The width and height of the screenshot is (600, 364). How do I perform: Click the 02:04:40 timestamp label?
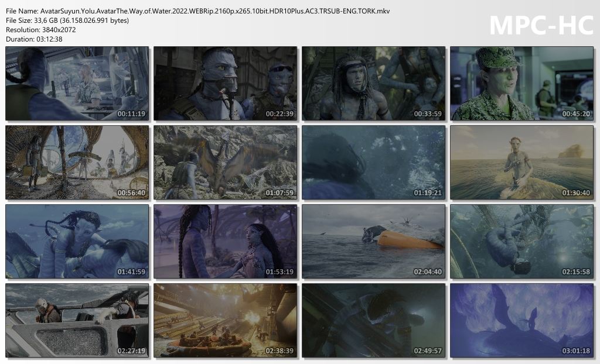(x=428, y=272)
